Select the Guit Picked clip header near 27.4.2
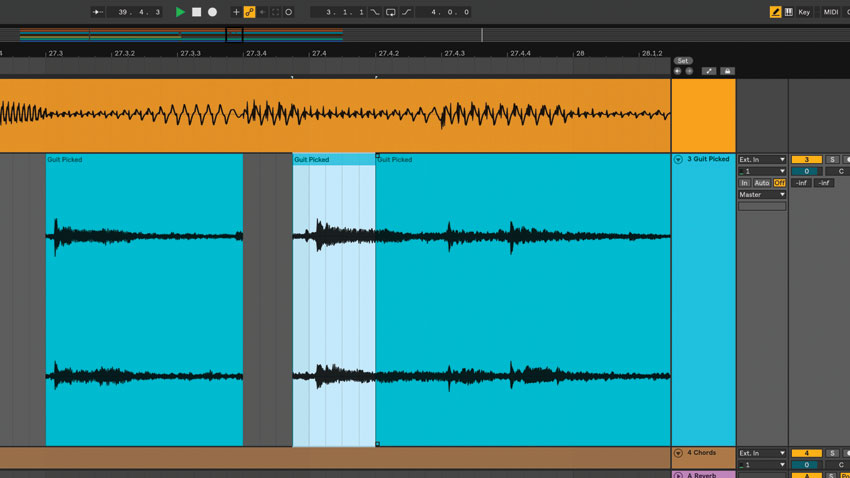Screen dimensions: 850x478 (x=523, y=159)
